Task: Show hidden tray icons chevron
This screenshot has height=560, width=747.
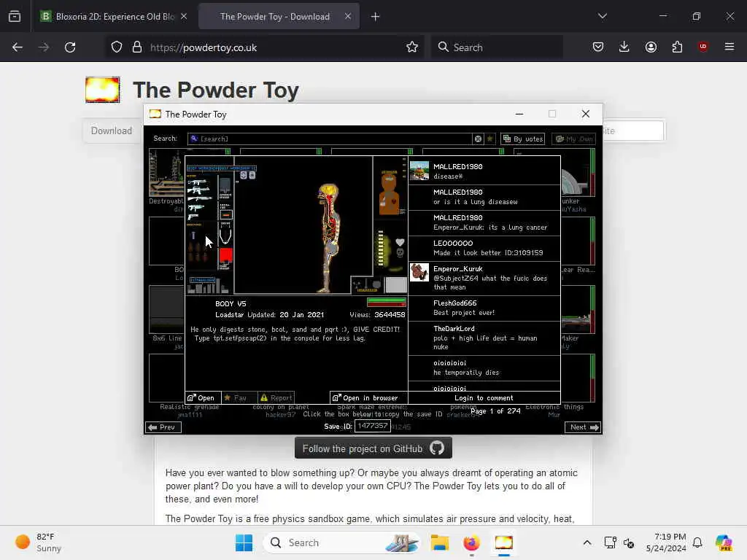Action: pos(587,542)
